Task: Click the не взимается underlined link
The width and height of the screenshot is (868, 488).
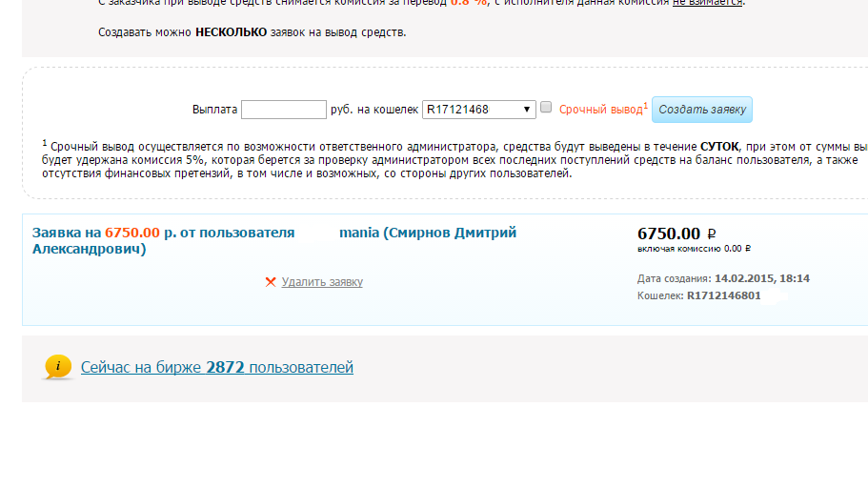Action: 708,2
